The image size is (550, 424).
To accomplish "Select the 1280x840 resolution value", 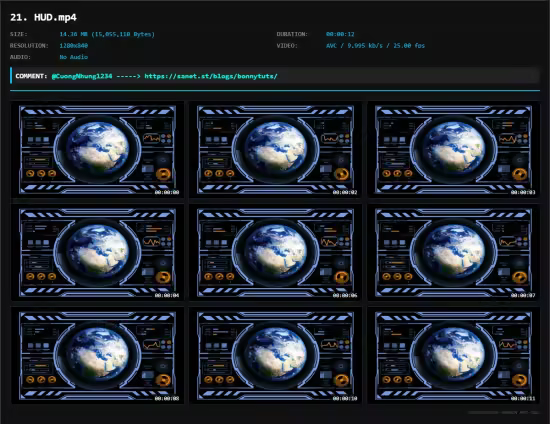I will (74, 46).
